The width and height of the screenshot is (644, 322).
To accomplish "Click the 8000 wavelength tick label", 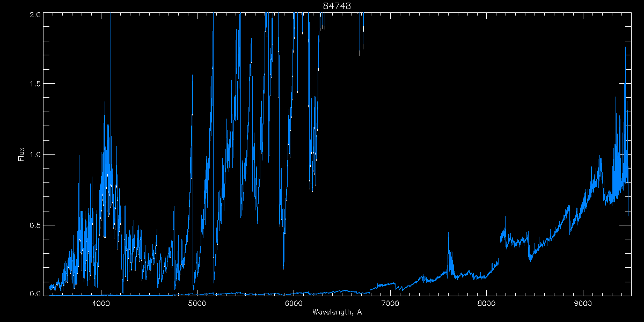I will tap(487, 304).
